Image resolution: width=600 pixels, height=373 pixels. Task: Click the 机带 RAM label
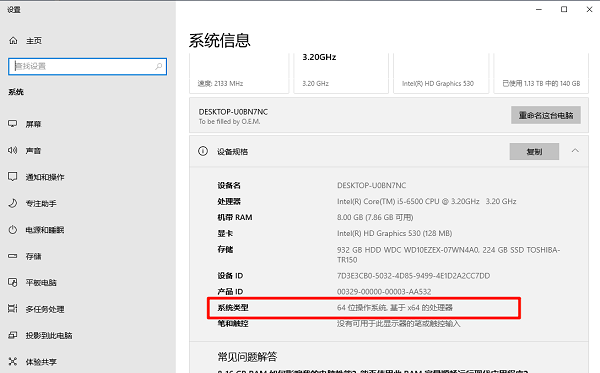[235, 217]
